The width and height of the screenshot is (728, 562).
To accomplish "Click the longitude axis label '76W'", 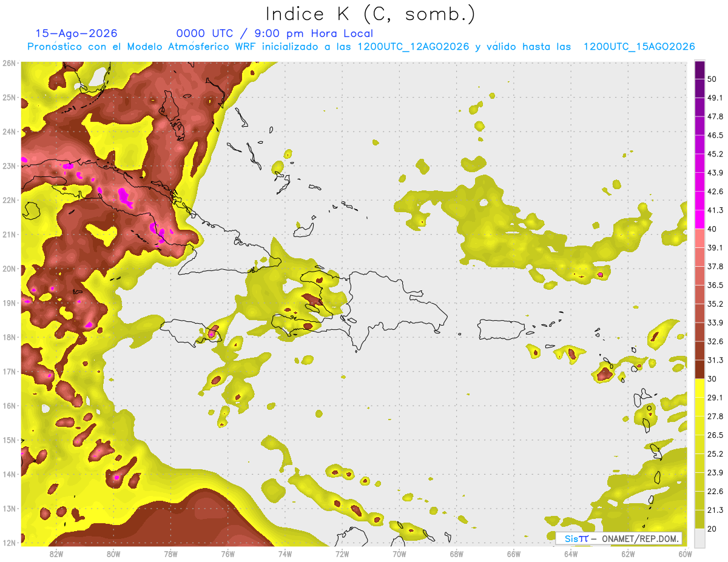I will 227,554.
